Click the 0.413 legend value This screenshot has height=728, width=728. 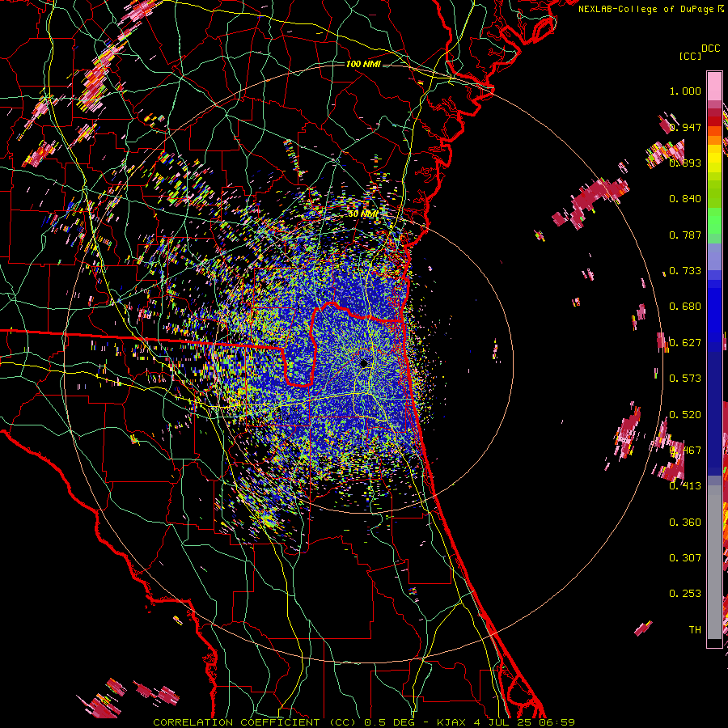685,486
